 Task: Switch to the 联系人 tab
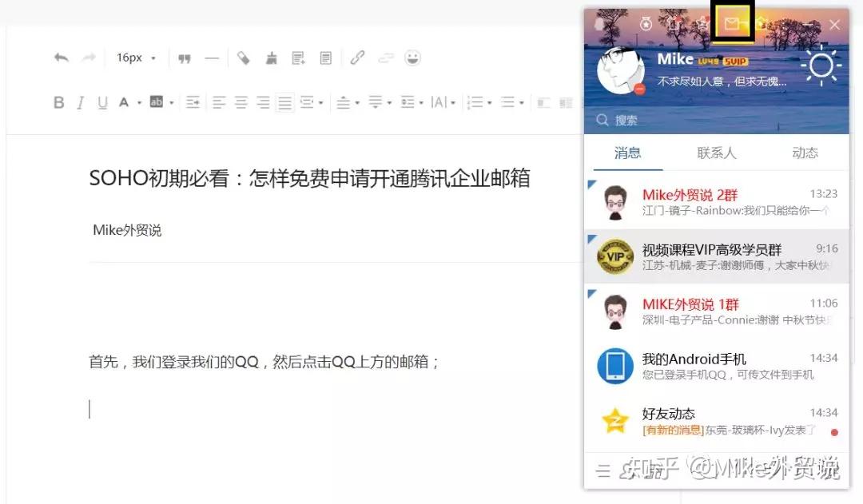click(x=716, y=153)
